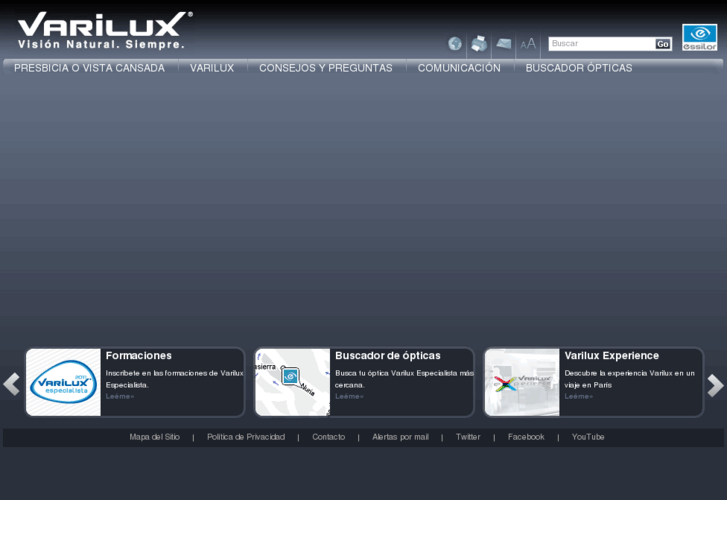Open Mapa del Sitio footer link

(x=154, y=437)
